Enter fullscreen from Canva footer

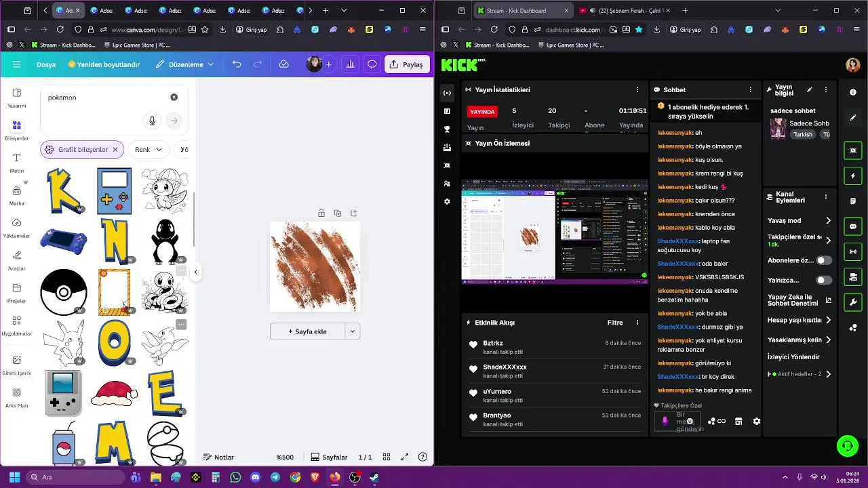point(405,457)
